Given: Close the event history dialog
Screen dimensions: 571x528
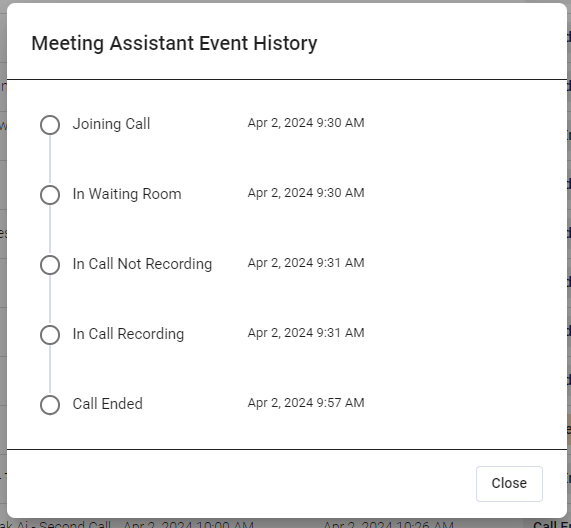Looking at the screenshot, I should tap(509, 484).
